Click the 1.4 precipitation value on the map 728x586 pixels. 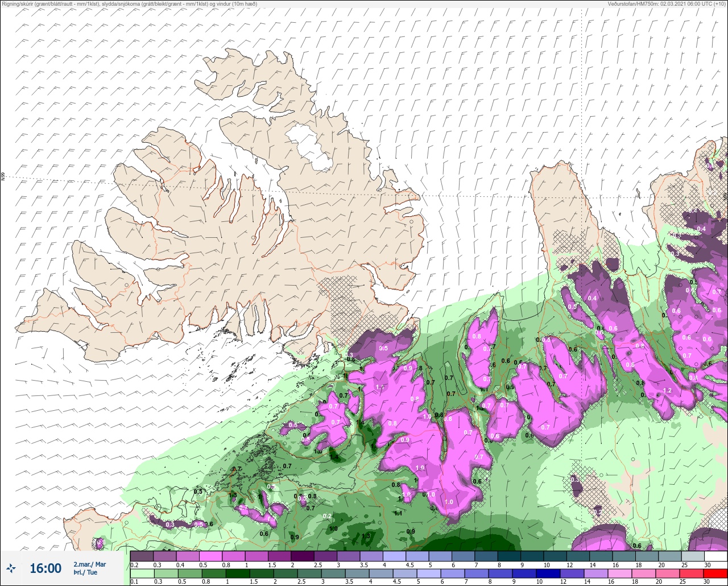[x=334, y=457]
